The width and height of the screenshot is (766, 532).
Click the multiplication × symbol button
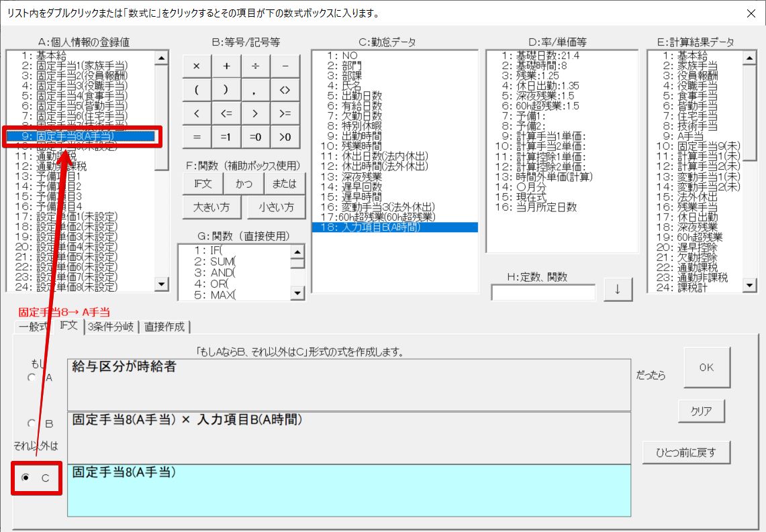(197, 66)
